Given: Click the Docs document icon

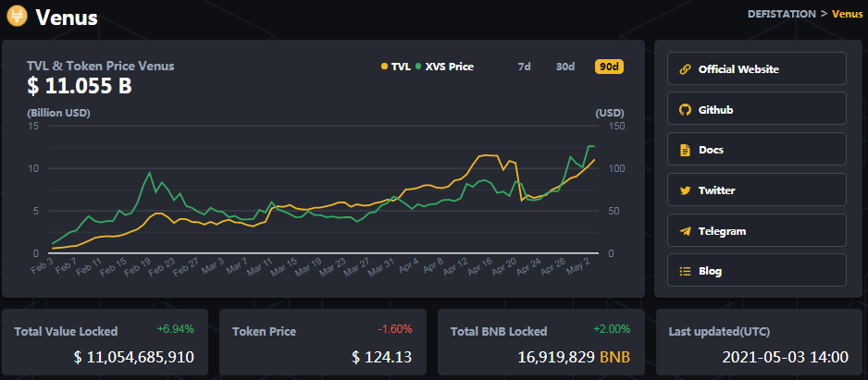Looking at the screenshot, I should 685,150.
